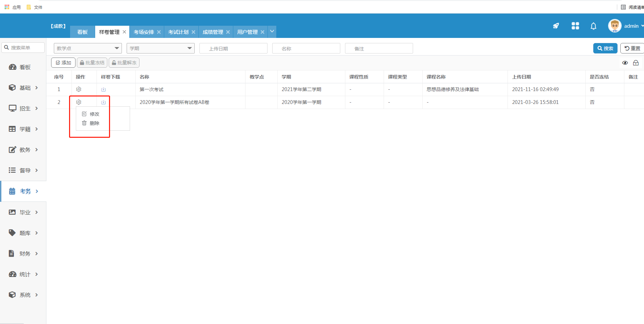Click the rocket icon in header

click(x=556, y=26)
